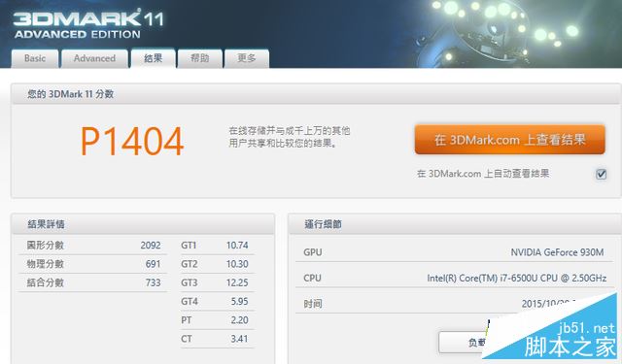Click the GT1 10.74 result row
Screen dimensions: 622x364
pyautogui.click(x=217, y=246)
